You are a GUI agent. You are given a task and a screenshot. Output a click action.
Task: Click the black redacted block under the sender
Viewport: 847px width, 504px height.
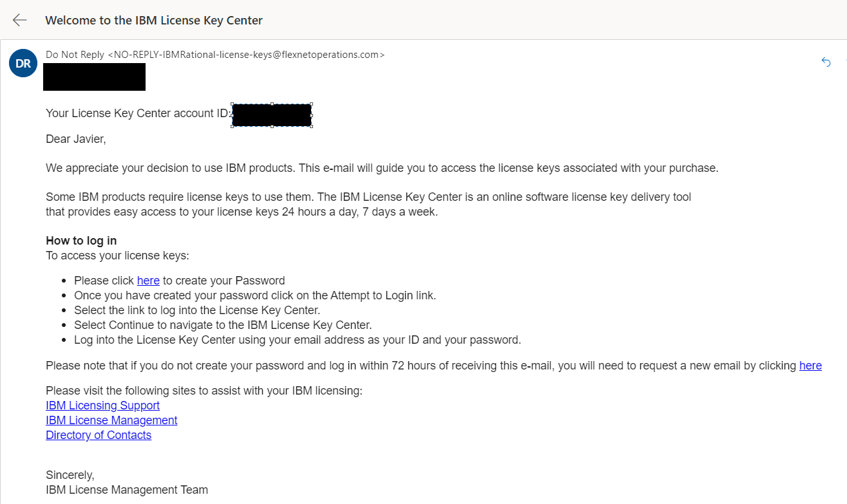pos(94,77)
